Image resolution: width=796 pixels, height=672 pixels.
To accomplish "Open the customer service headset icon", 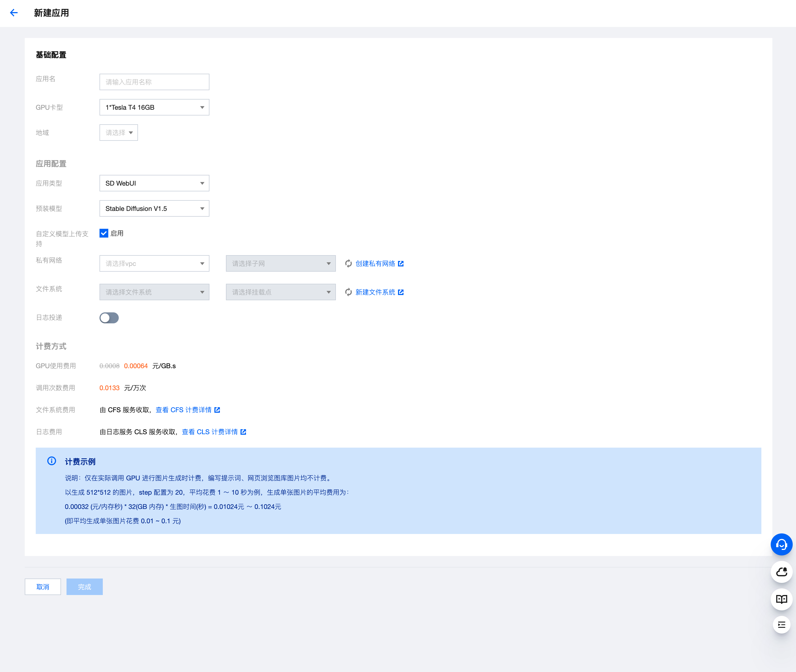I will point(781,544).
